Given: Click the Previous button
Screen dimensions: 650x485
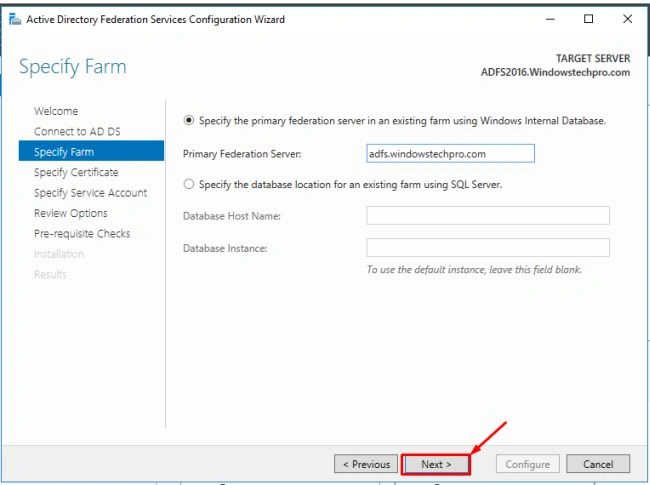Looking at the screenshot, I should [x=366, y=464].
